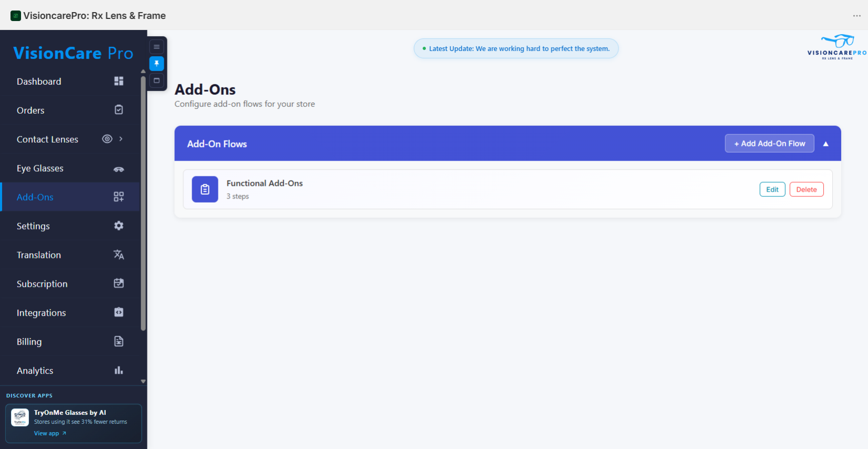868x449 pixels.
Task: Click the Add-Ons squares-plus icon
Action: point(119,197)
